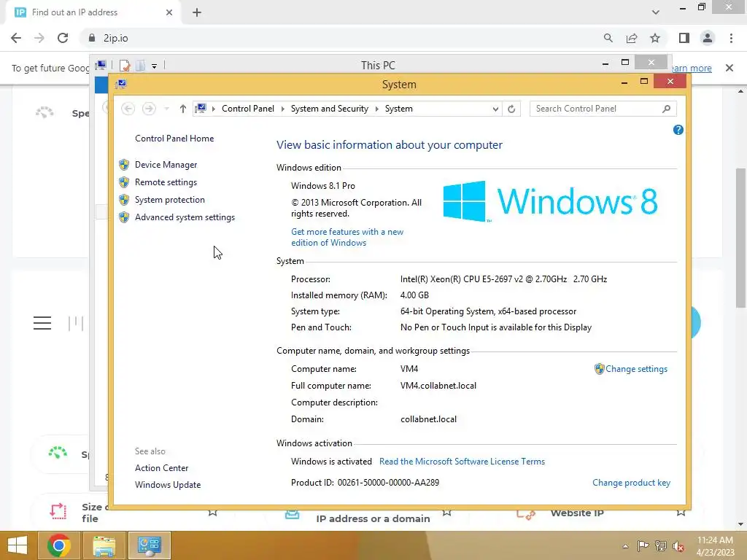Open Customize Quick Access Toolbar dropdown in This PC
This screenshot has width=747, height=560.
(155, 66)
